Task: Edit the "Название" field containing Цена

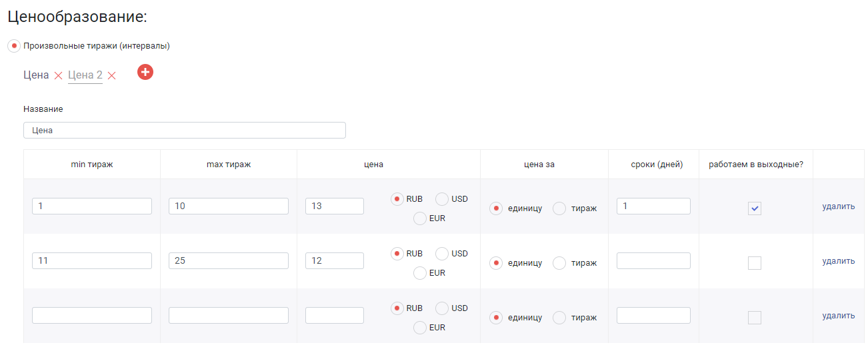Action: tap(185, 130)
